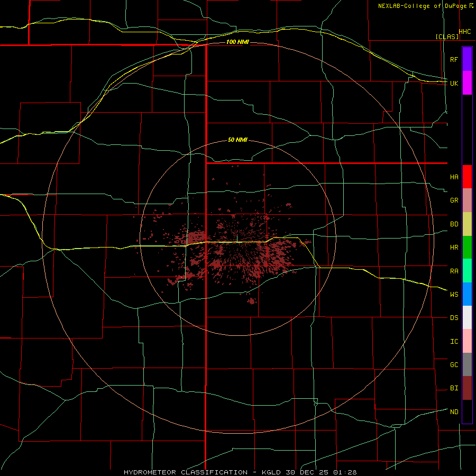The height and width of the screenshot is (476, 476).
Task: Click the GR legend label
Action: point(454,200)
